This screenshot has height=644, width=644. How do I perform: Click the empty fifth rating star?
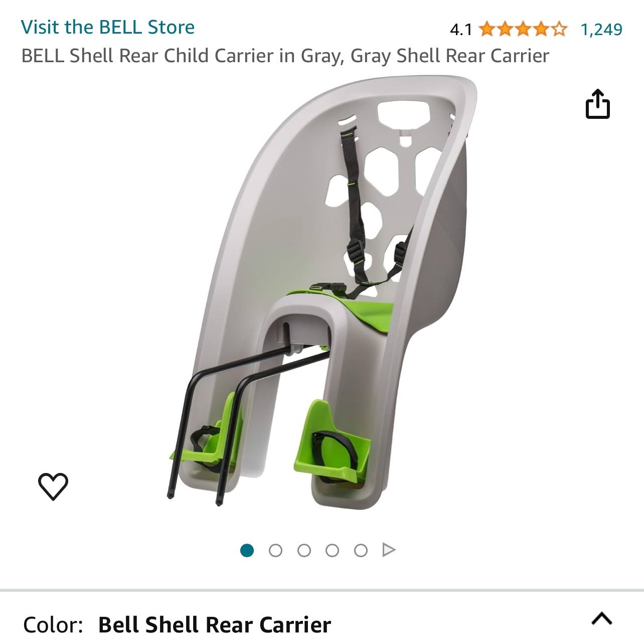(x=559, y=29)
